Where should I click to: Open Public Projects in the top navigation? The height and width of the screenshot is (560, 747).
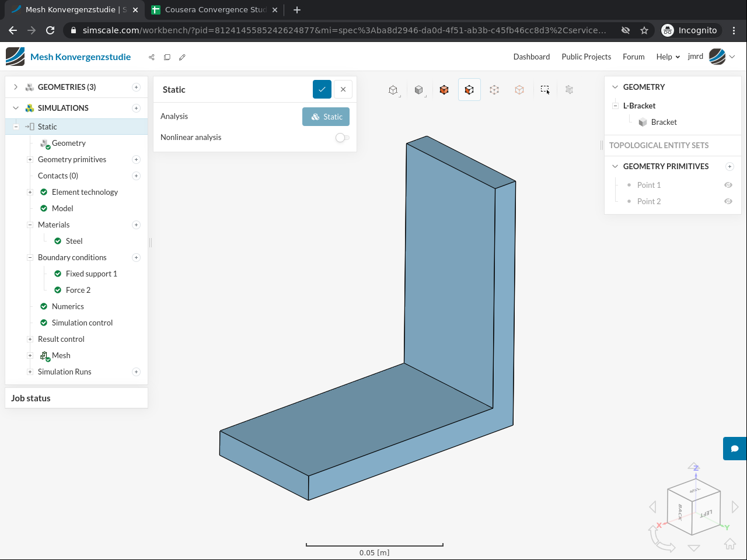tap(586, 57)
